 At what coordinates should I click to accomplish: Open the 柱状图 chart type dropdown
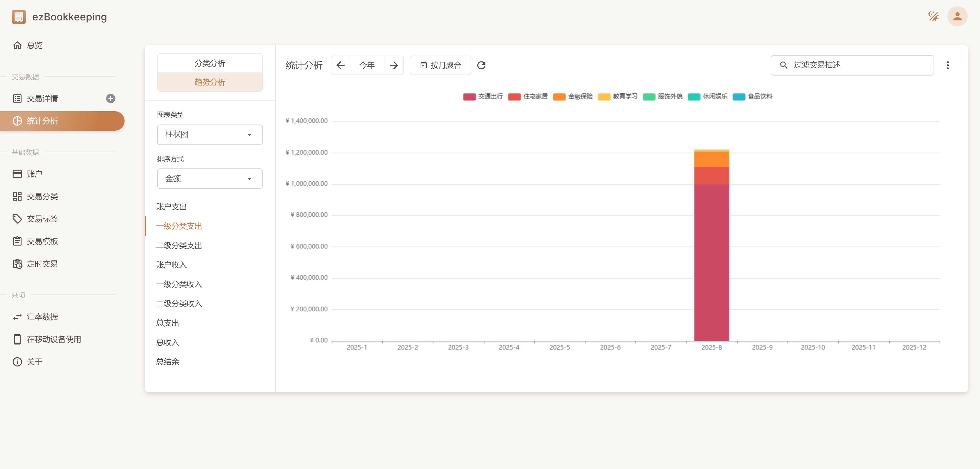(210, 135)
